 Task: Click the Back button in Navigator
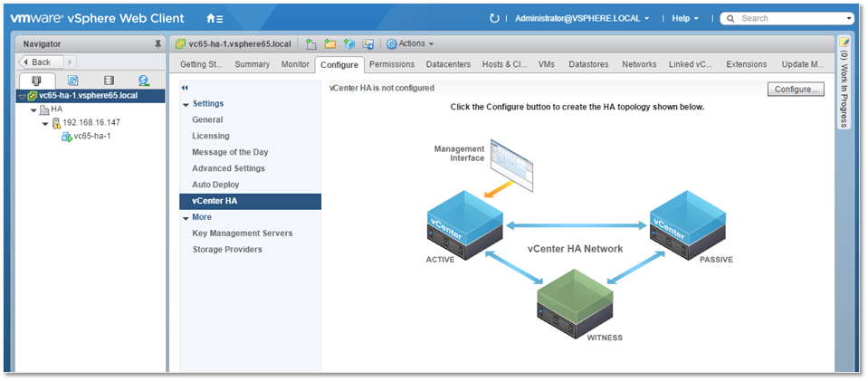coord(42,62)
